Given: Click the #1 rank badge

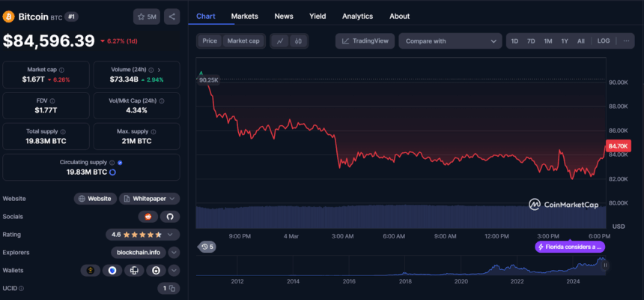Looking at the screenshot, I should [73, 16].
